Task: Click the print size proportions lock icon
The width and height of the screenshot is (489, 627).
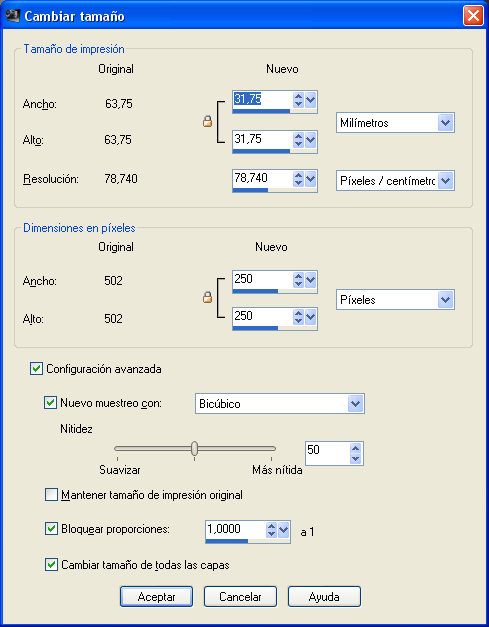Action: click(208, 121)
